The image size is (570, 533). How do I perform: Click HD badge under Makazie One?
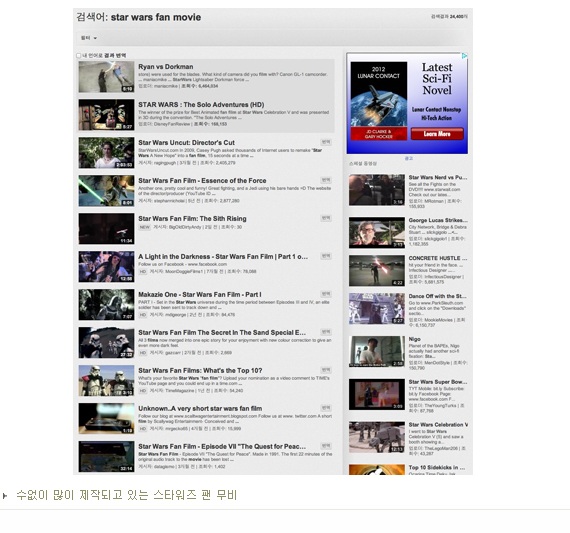(143, 315)
